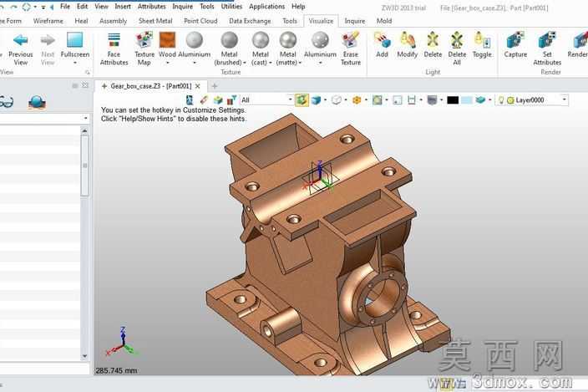Click the Capture render icon
The height and width of the screenshot is (392, 588).
515,40
